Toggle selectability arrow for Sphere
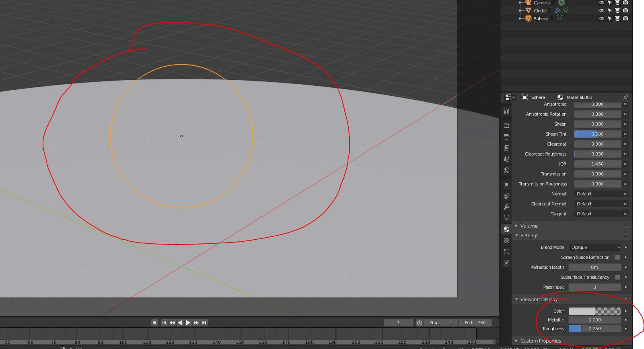Viewport: 644px width, 349px height. click(x=610, y=19)
